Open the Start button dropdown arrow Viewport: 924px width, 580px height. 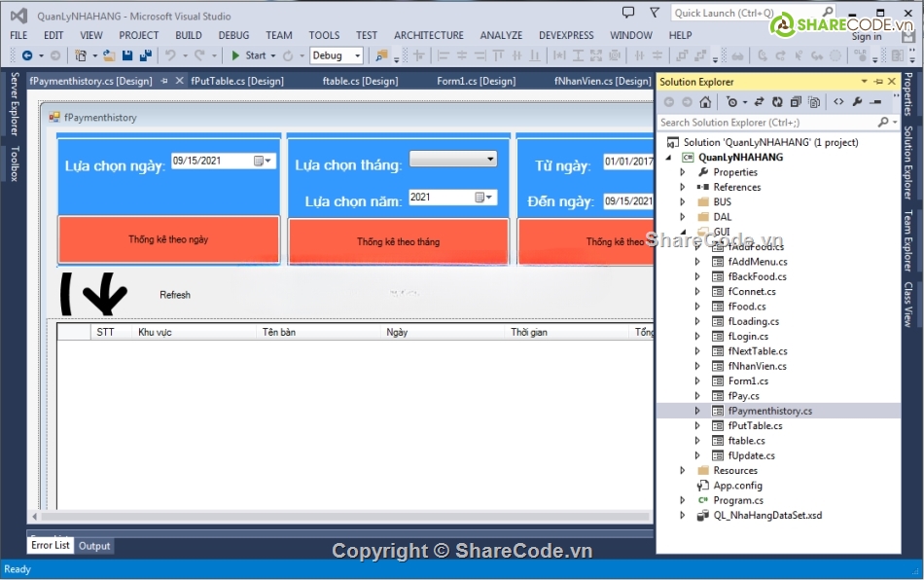coord(273,55)
